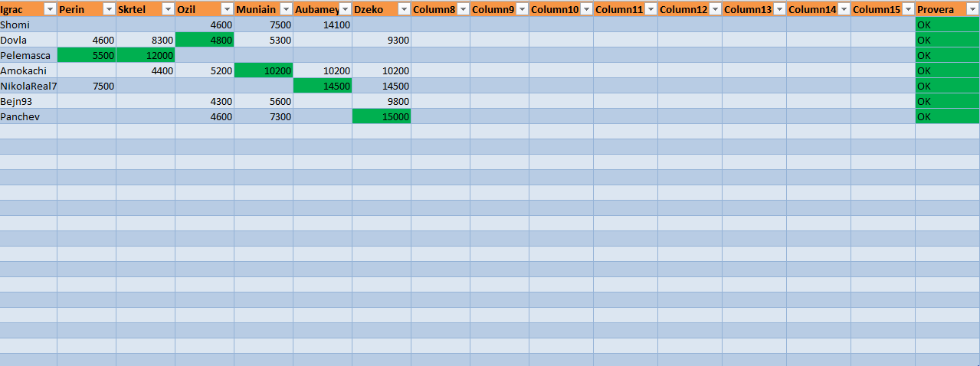The width and height of the screenshot is (980, 366).
Task: Select the cell with 5200
Action: coord(205,70)
